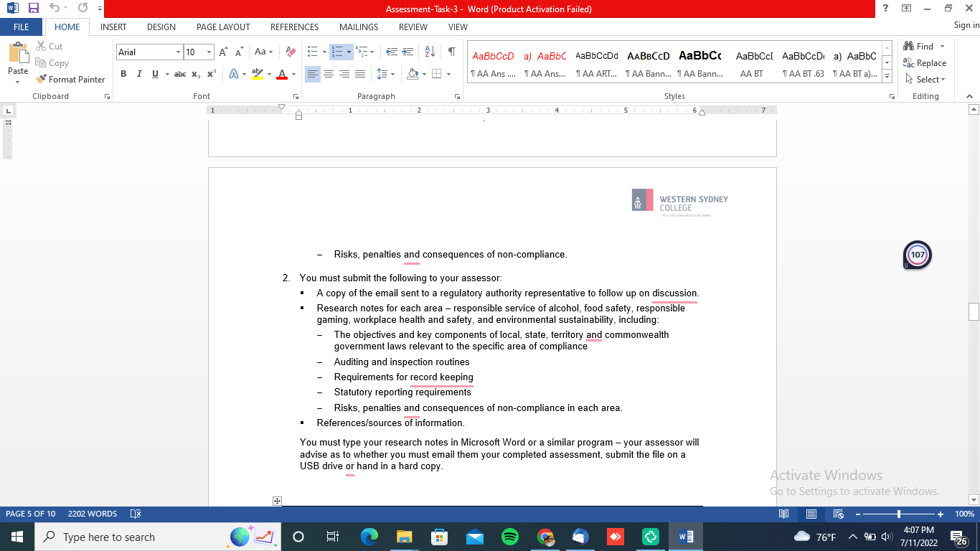Apply the AA BT .63 style

[803, 63]
